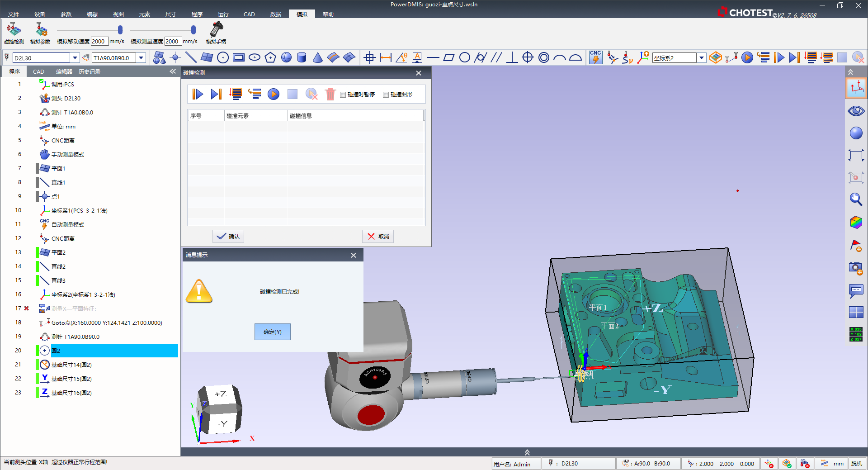Click the 取消 button in collision dialog
The height and width of the screenshot is (470, 868).
coord(378,237)
